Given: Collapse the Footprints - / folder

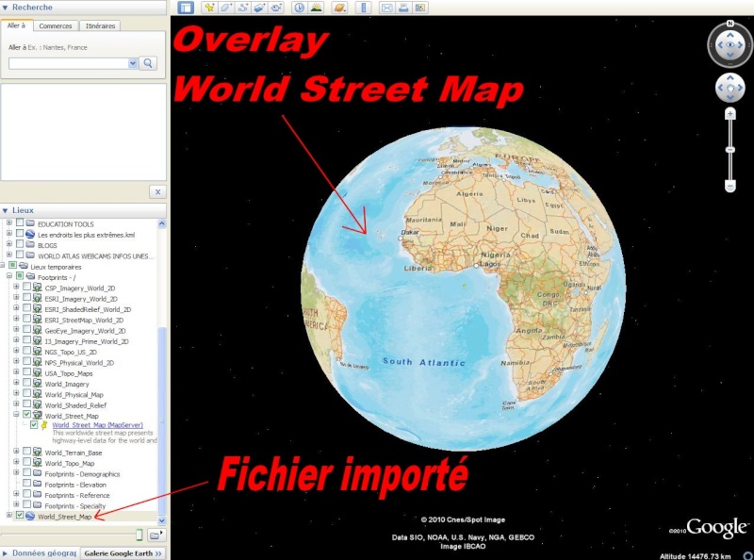Looking at the screenshot, I should coord(9,276).
